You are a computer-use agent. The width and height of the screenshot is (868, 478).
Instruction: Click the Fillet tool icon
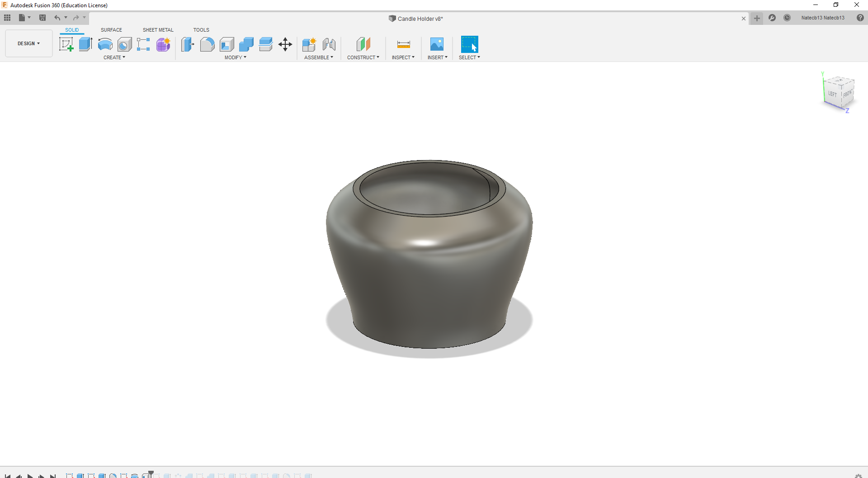(x=207, y=44)
